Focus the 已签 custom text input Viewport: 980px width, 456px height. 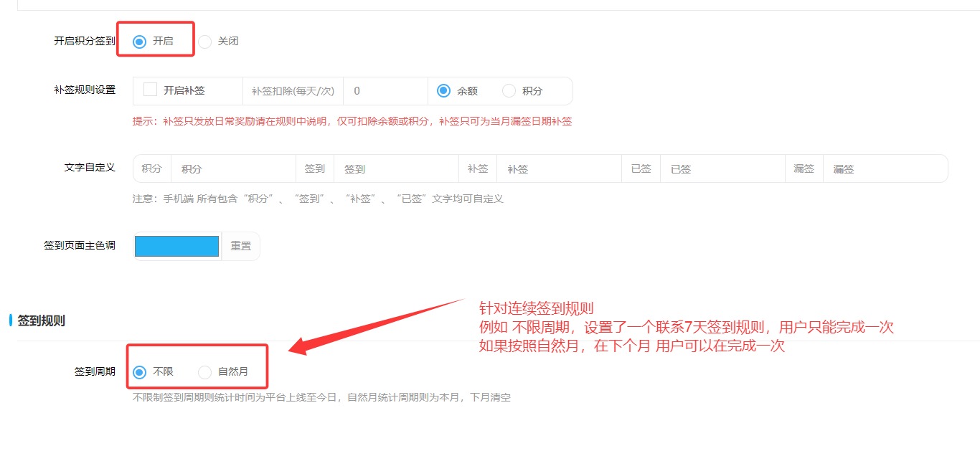pos(722,169)
